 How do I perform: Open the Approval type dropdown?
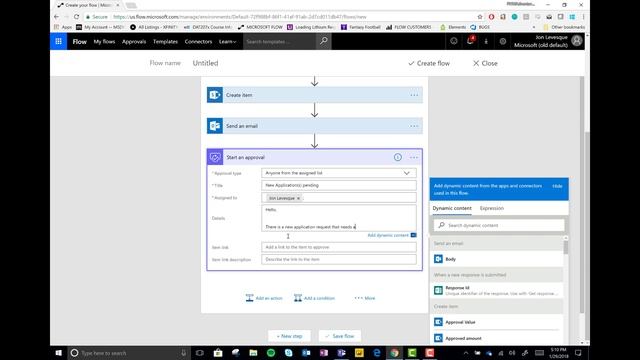click(x=339, y=173)
